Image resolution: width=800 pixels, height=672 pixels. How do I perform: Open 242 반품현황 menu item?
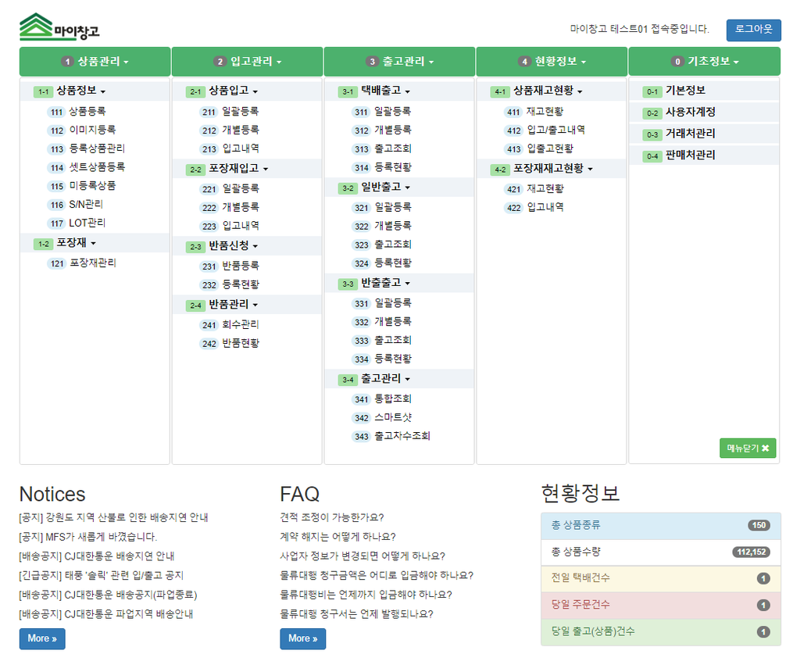(229, 343)
